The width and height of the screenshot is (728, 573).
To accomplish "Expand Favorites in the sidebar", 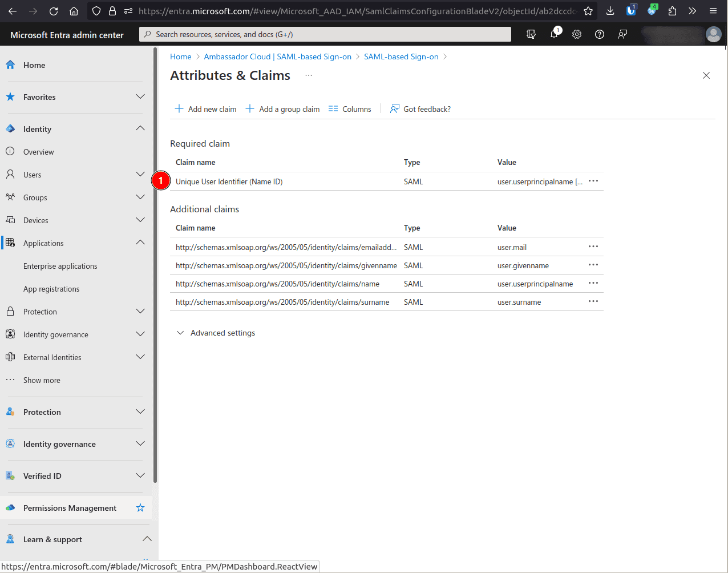I will (x=140, y=96).
